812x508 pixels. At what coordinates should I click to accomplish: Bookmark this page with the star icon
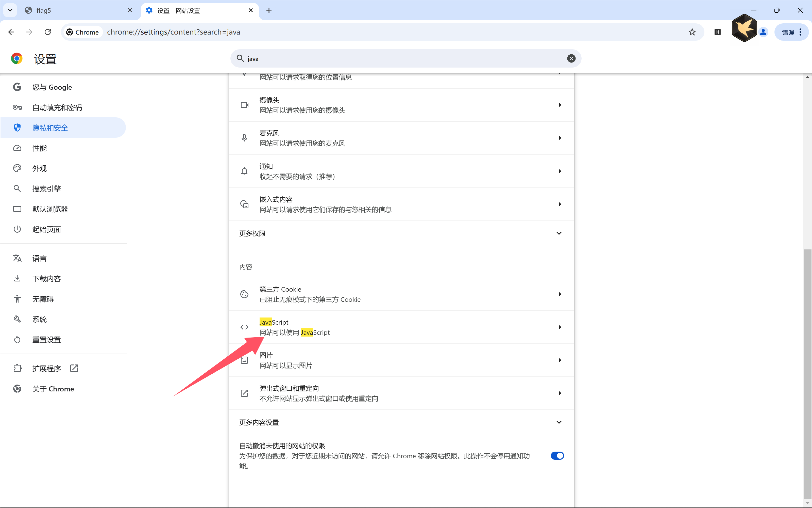[x=692, y=32]
